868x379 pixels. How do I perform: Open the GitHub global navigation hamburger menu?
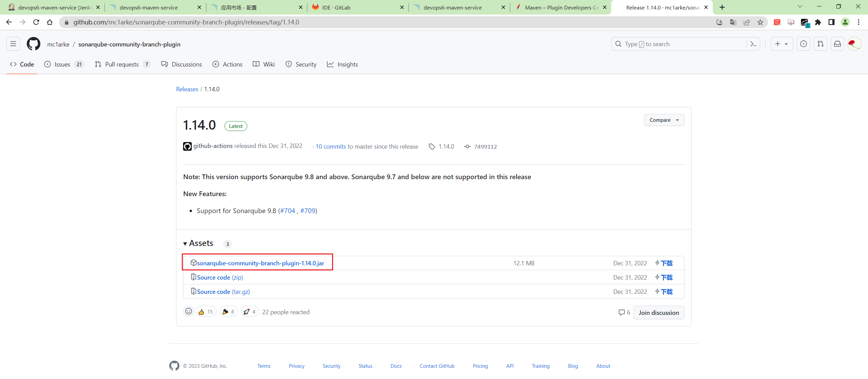(13, 44)
